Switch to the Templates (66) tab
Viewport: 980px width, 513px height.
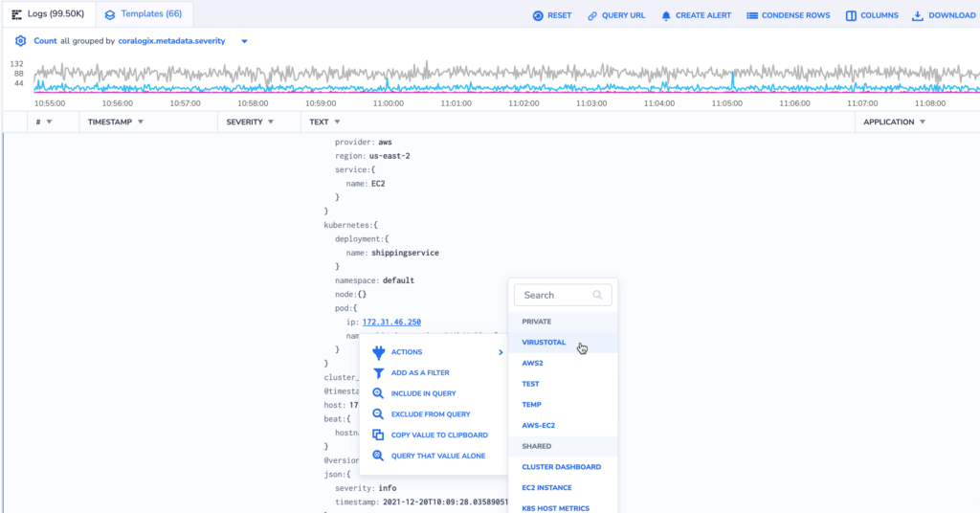click(144, 14)
